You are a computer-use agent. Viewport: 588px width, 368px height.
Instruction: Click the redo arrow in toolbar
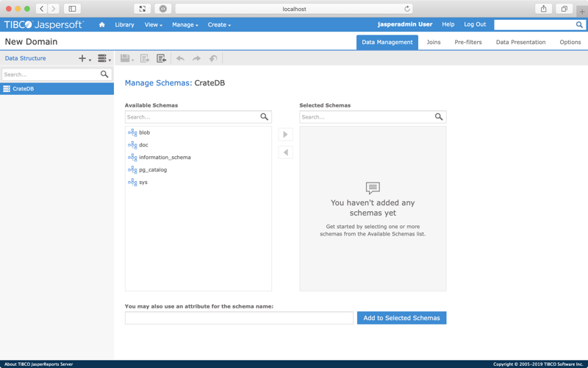(x=196, y=58)
